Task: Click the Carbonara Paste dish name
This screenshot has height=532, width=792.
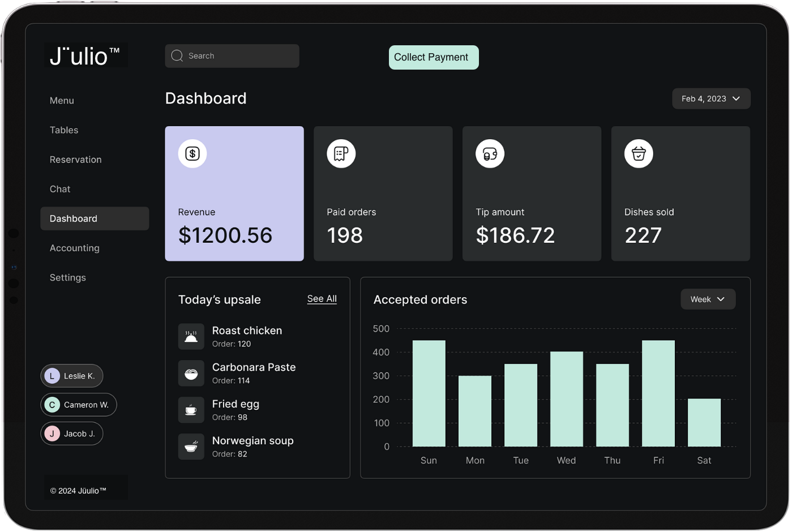Action: [x=254, y=367]
